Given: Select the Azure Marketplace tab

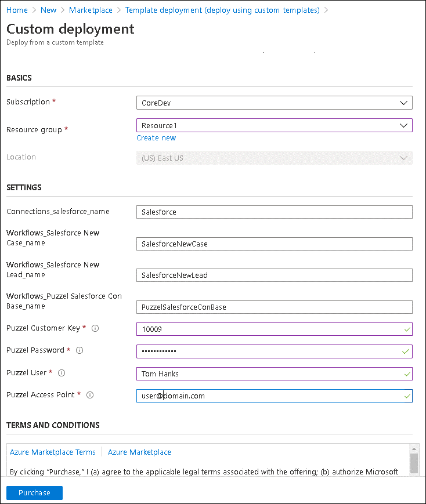Looking at the screenshot, I should click(139, 452).
